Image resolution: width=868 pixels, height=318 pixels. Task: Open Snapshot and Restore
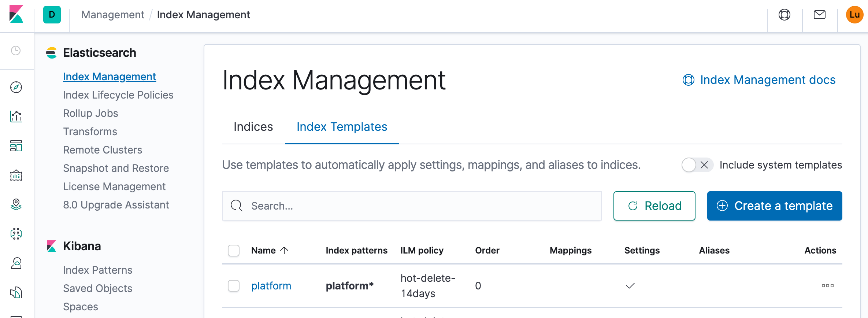point(116,168)
